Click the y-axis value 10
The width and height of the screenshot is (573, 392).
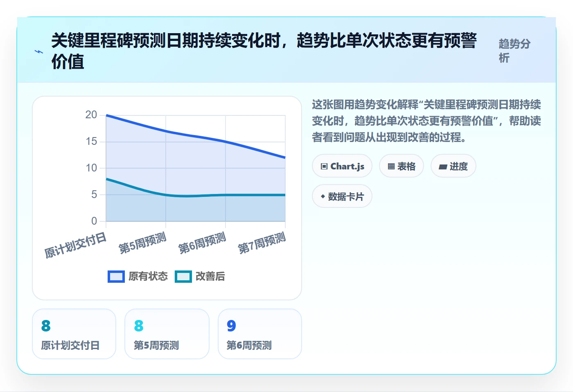tap(91, 168)
